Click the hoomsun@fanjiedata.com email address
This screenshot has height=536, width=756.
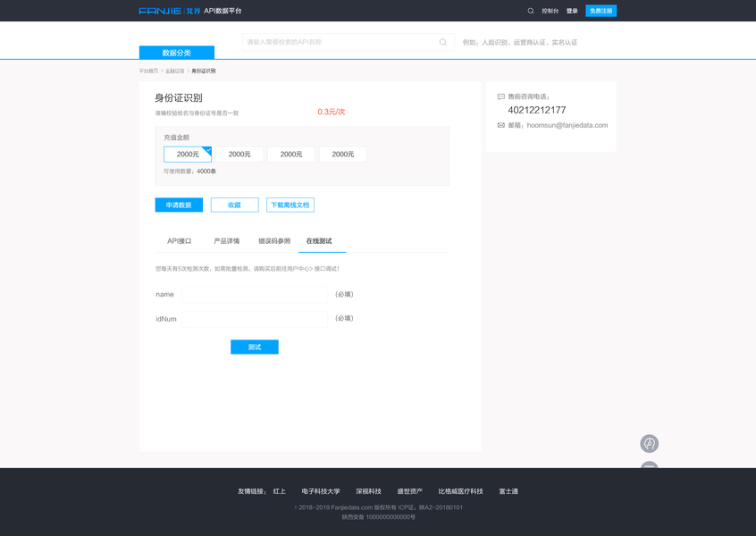567,125
